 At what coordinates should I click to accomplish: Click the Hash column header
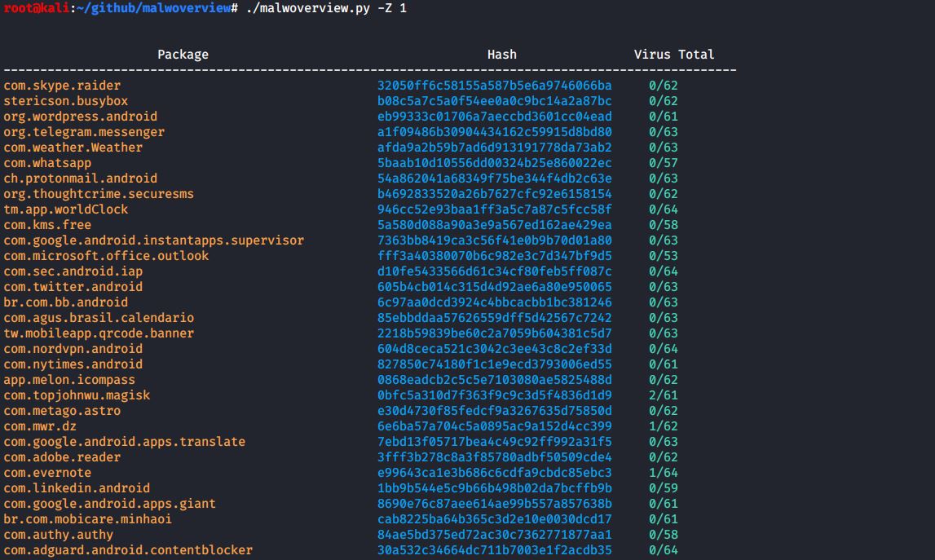[x=502, y=55]
